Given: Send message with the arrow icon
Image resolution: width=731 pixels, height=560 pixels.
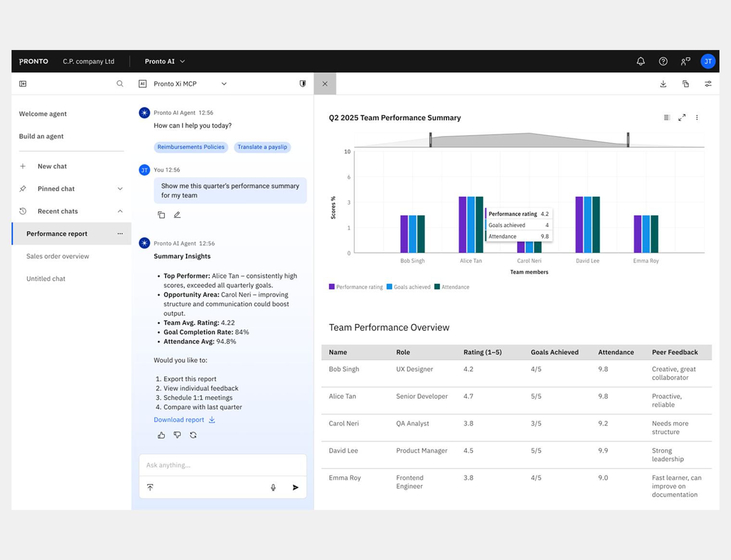Looking at the screenshot, I should (295, 487).
